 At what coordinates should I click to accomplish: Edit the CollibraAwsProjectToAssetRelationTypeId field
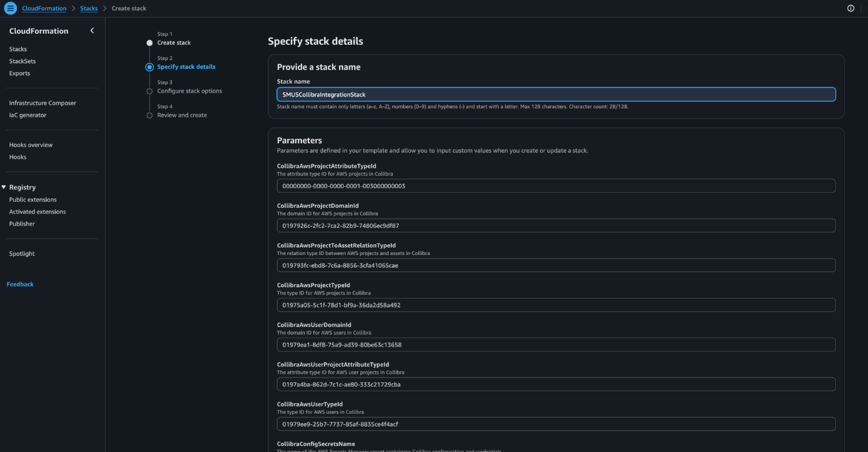click(556, 265)
